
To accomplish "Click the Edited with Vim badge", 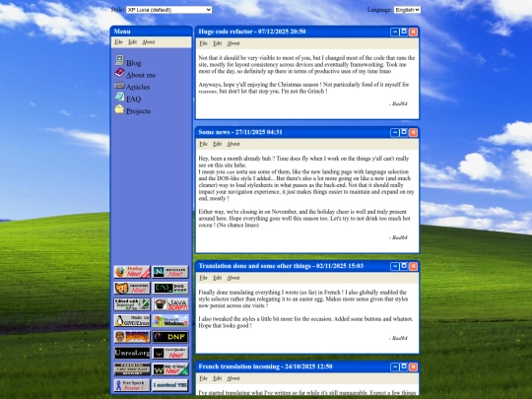I will (132, 304).
